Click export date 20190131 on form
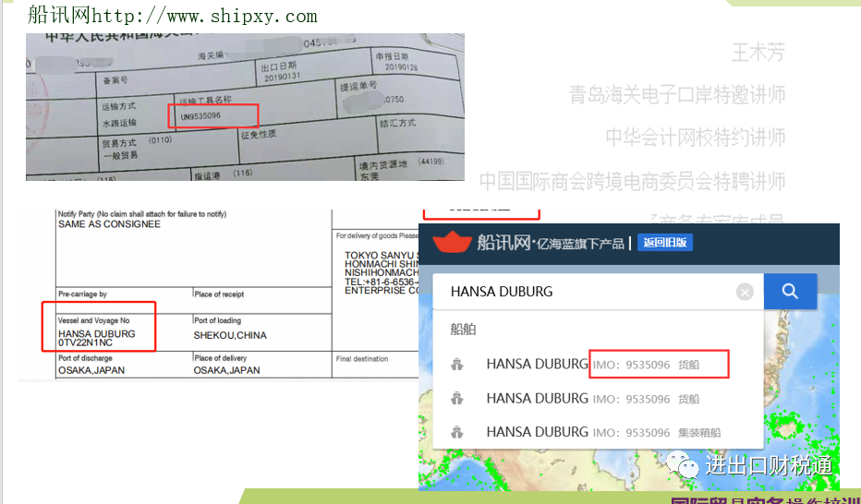This screenshot has width=861, height=504. 282,78
